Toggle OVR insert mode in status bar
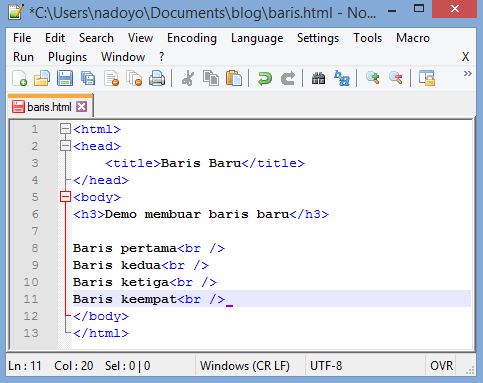Viewport: 483px width, 383px height. coord(441,366)
